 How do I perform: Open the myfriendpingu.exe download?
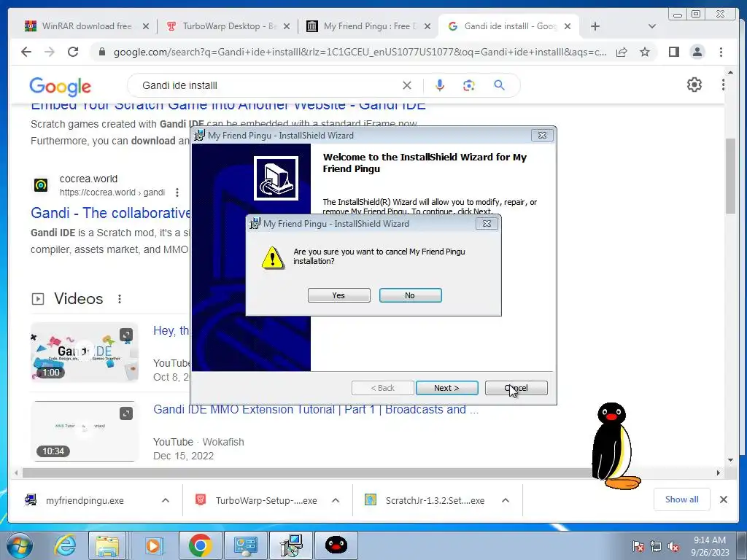(x=85, y=500)
